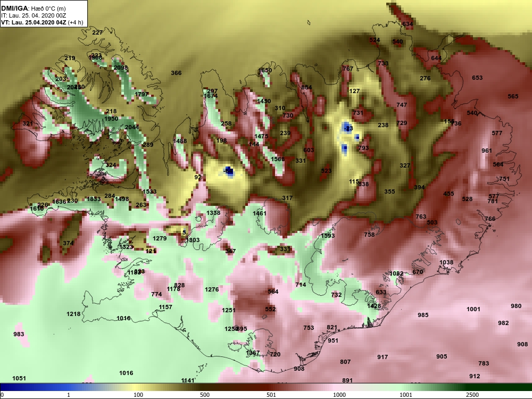Click the map value 653
Screen dimensions: 532x399
[x=477, y=78]
